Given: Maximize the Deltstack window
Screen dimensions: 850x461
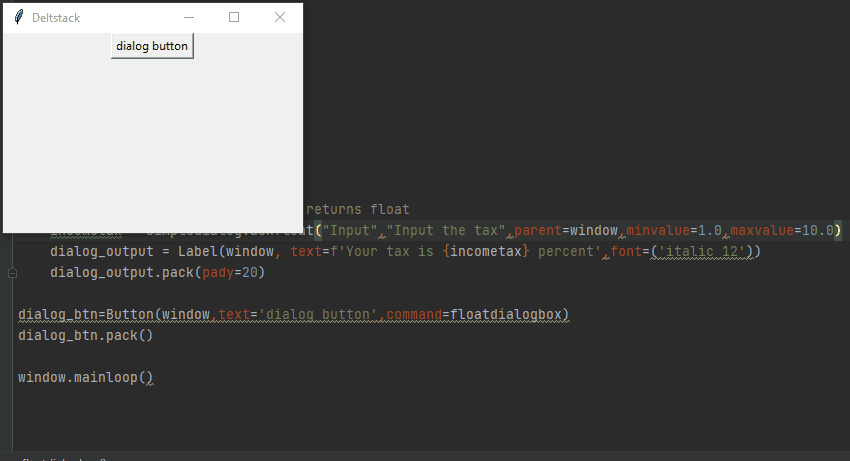Looking at the screenshot, I should pyautogui.click(x=234, y=18).
